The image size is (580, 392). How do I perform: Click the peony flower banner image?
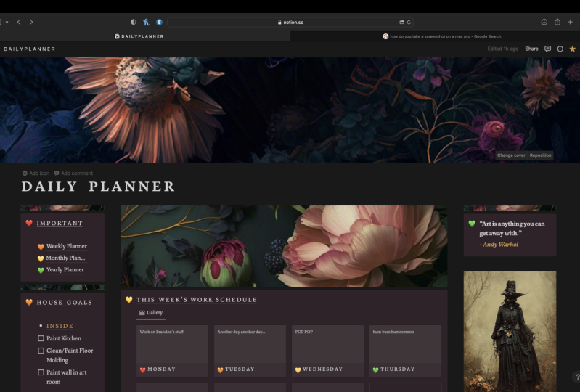[284, 246]
